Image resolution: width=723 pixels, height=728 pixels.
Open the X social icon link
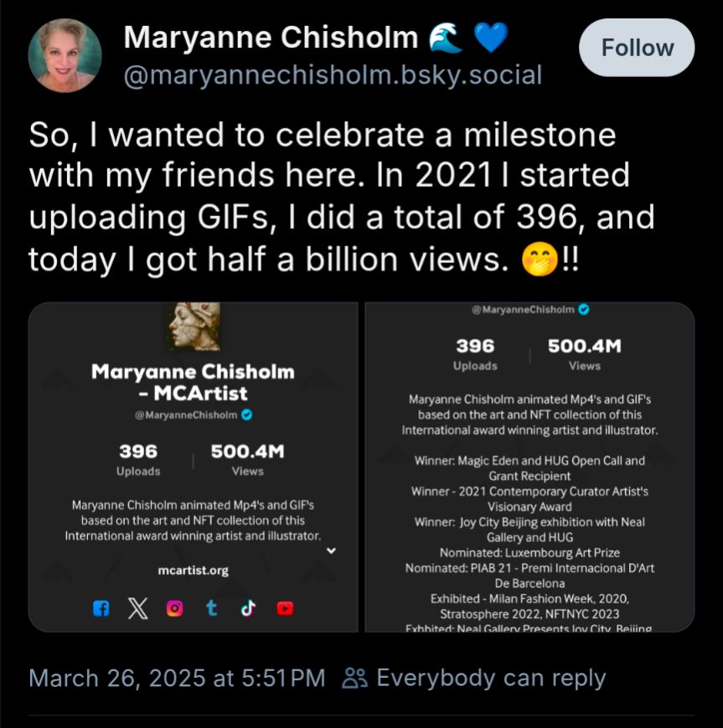pyautogui.click(x=137, y=609)
